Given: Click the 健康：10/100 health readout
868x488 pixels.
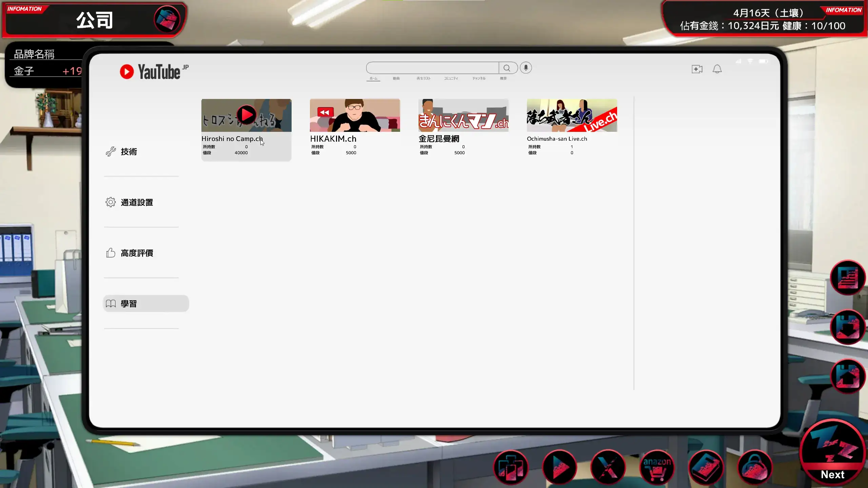Looking at the screenshot, I should coord(814,26).
